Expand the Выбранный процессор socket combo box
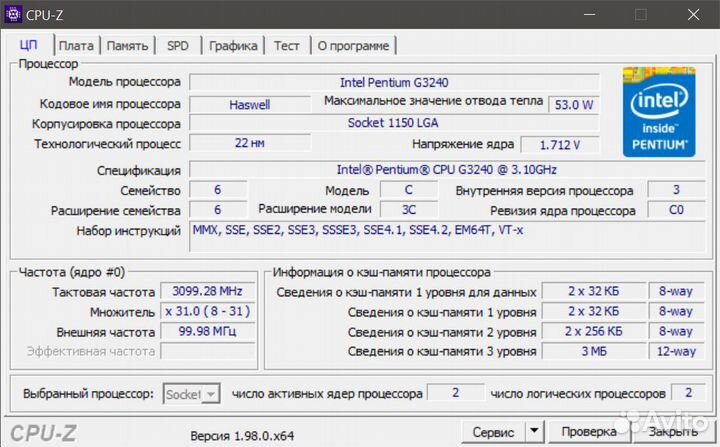The width and height of the screenshot is (720, 447). point(191,394)
